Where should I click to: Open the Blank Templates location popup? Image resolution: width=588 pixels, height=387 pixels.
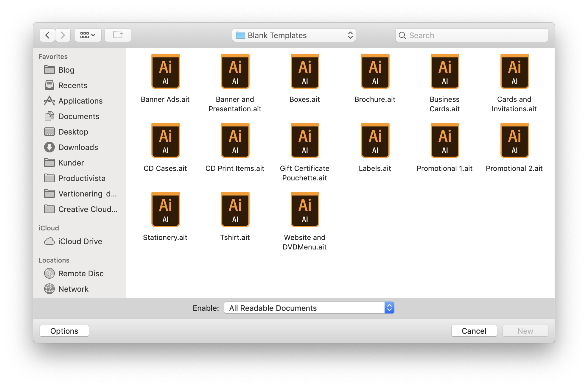click(x=294, y=35)
